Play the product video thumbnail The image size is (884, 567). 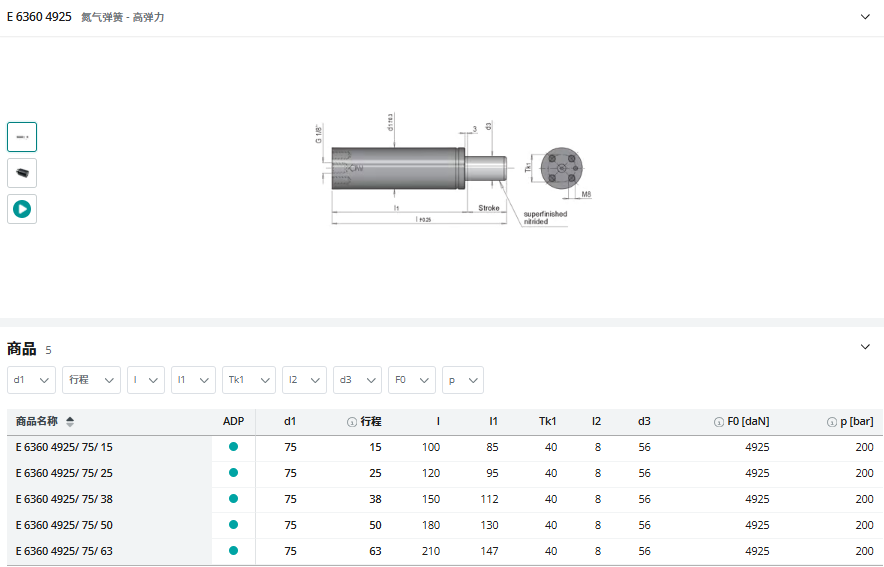pos(22,209)
